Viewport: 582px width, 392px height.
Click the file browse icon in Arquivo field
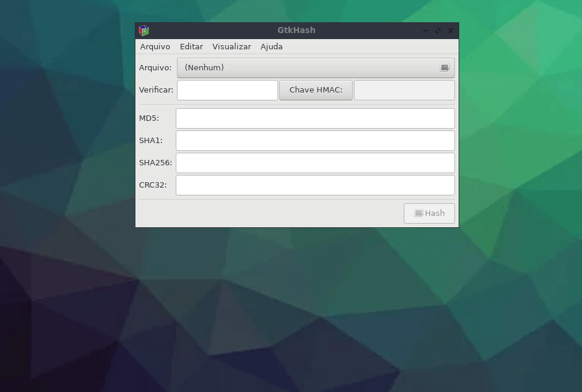click(445, 68)
